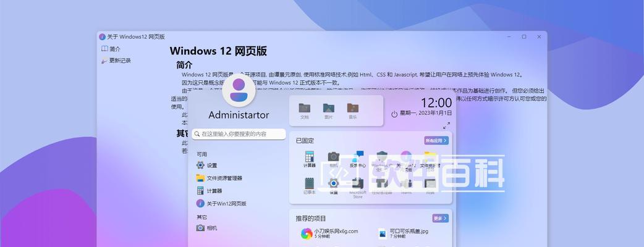This screenshot has height=247, width=644.
Task: Click the Administrator user avatar
Action: (x=239, y=91)
